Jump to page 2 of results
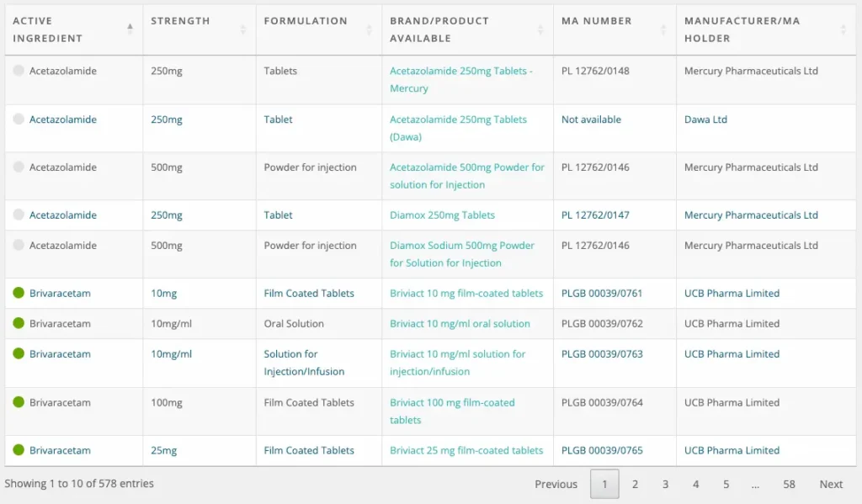 point(635,484)
